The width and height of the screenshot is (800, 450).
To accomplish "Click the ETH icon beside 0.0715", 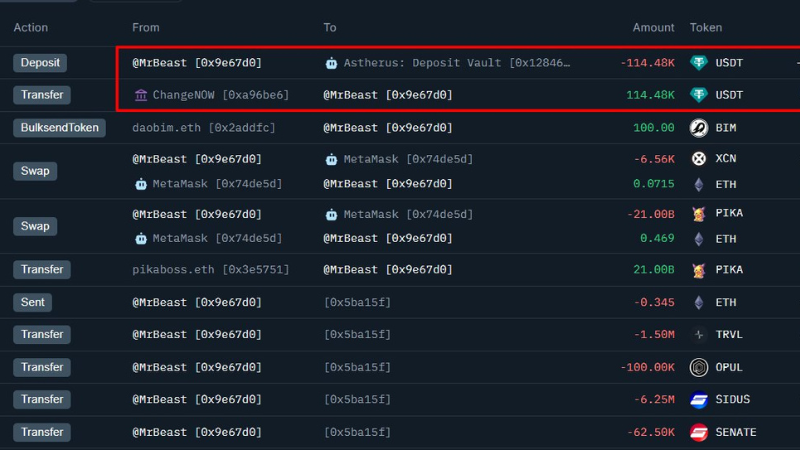I will [x=698, y=184].
